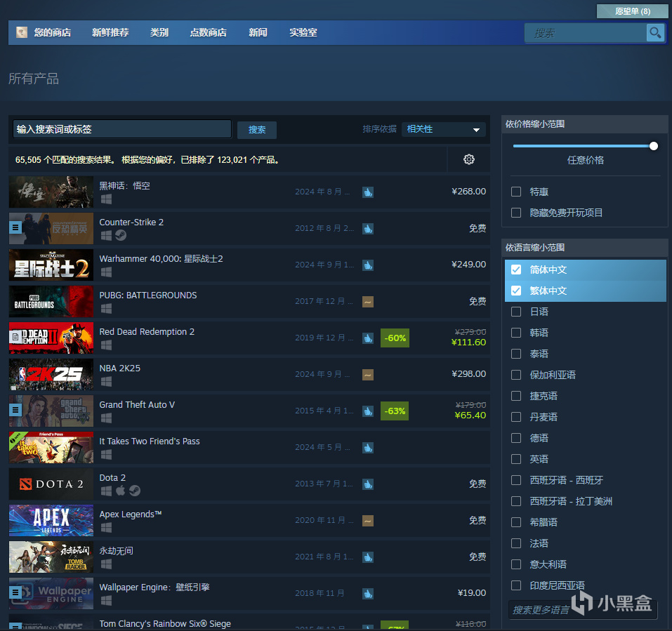Viewport: 672px width, 631px height.
Task: Click positive review thumb for 永劫无间
Action: tap(368, 557)
